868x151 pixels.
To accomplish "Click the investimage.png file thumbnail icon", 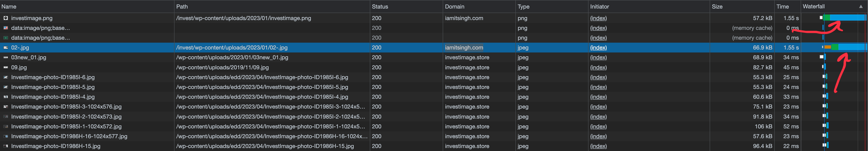I will coord(5,18).
